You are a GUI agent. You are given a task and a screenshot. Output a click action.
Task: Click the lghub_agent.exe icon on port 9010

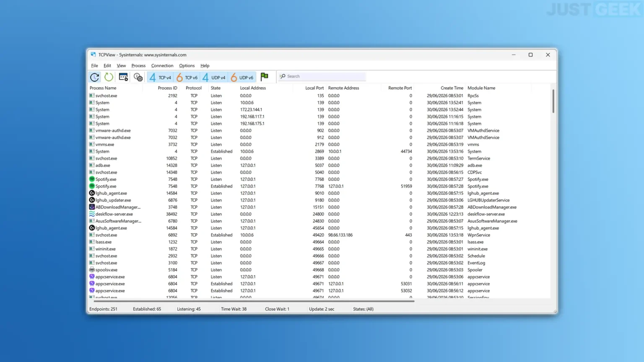click(x=92, y=193)
